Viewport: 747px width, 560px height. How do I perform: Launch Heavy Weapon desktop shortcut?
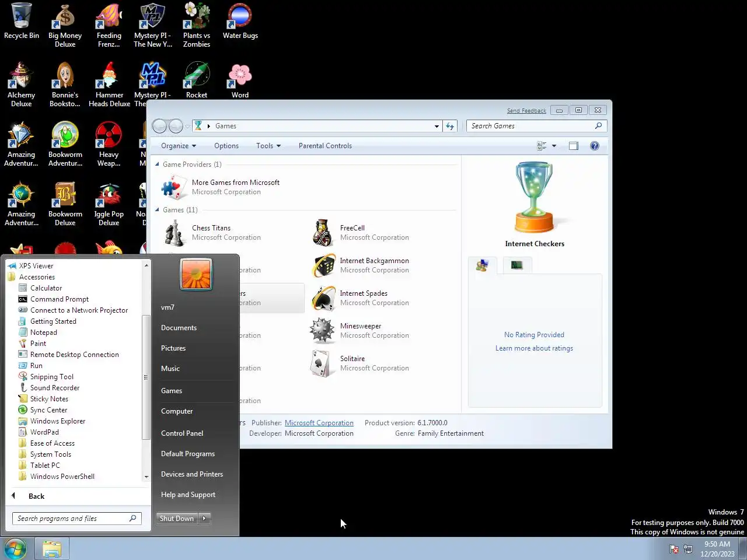(109, 145)
